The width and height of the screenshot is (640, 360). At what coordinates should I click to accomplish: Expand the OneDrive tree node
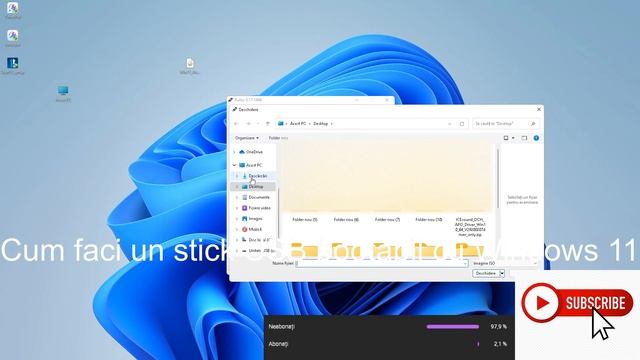[x=234, y=152]
